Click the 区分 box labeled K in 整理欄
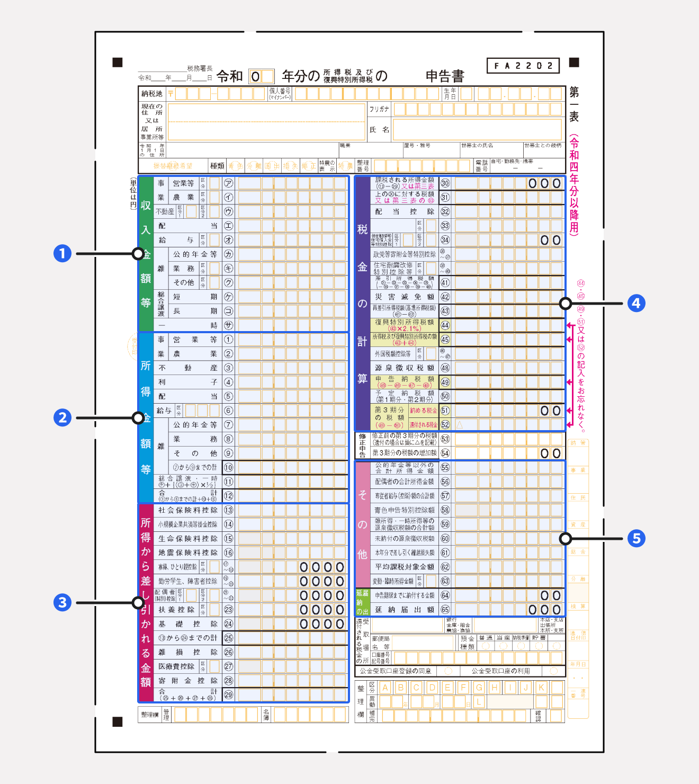Image resolution: width=699 pixels, height=784 pixels. click(541, 688)
